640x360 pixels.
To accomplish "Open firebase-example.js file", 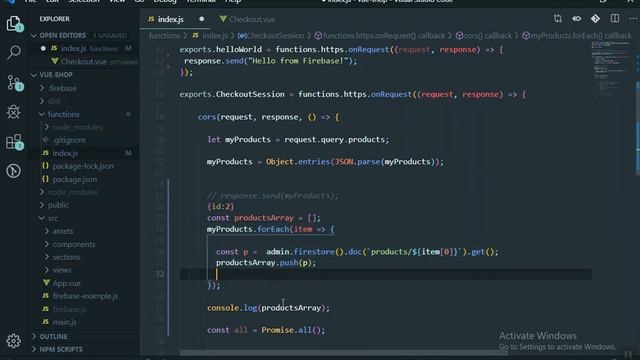I will (85, 296).
